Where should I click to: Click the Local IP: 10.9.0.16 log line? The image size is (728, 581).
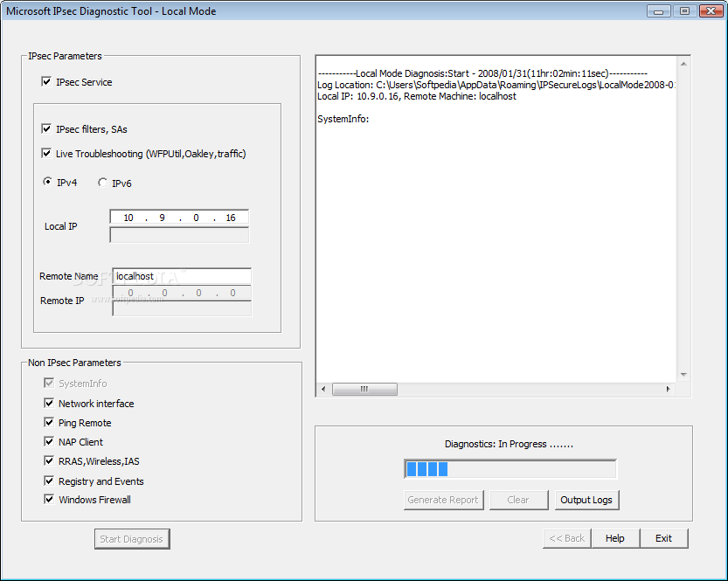point(417,96)
